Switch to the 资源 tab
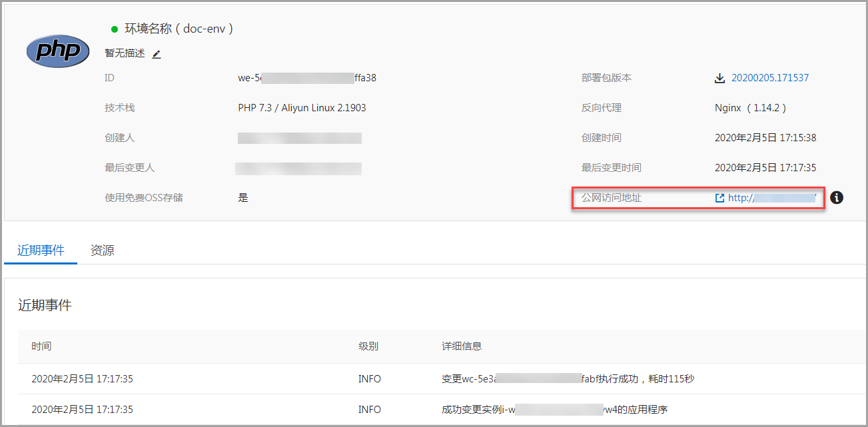This screenshot has width=868, height=427. point(103,250)
